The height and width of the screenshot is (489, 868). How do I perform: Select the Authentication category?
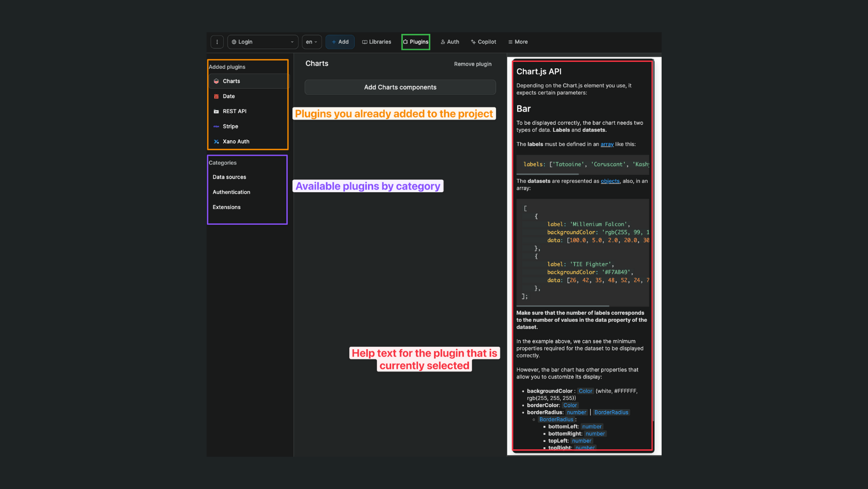(x=231, y=192)
